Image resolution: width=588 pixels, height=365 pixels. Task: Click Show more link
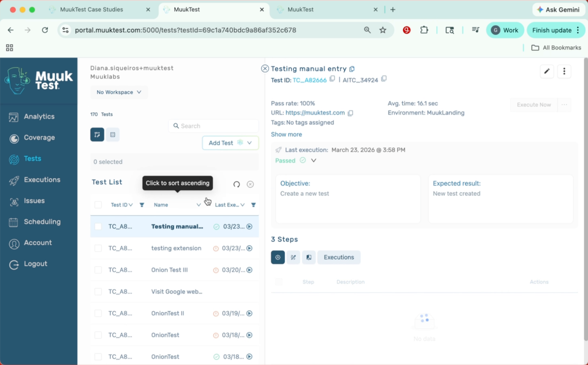[286, 134]
